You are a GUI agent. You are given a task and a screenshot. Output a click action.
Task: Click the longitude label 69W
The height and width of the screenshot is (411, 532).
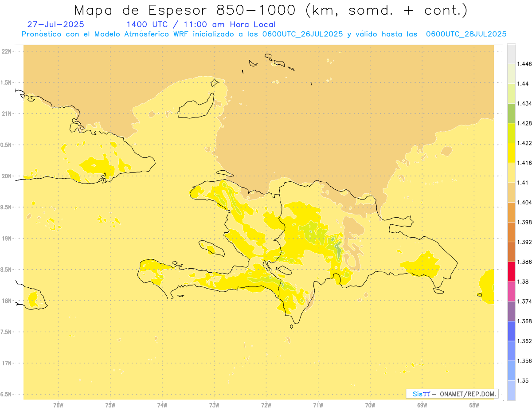point(422,405)
